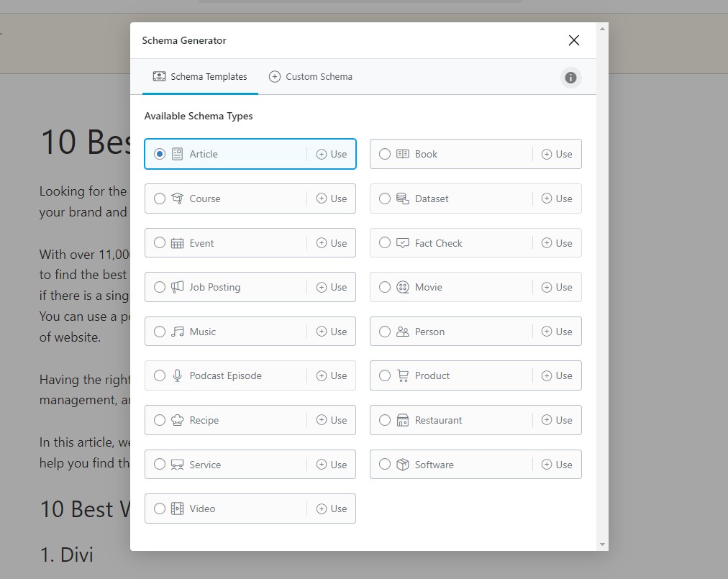Switch to the Custom Schema tab
The image size is (728, 579).
311,77
